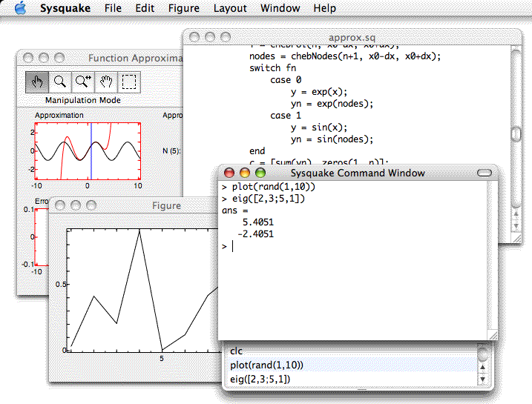This screenshot has width=532, height=404.
Task: Click the approx.sq window title bar
Action: coord(352,37)
